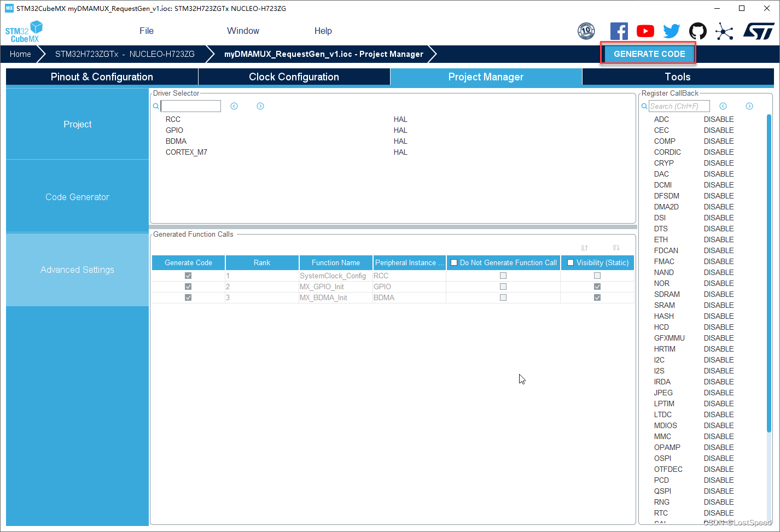Screen dimensions: 780x532
Task: Open the GitHub icon link
Action: [698, 31]
